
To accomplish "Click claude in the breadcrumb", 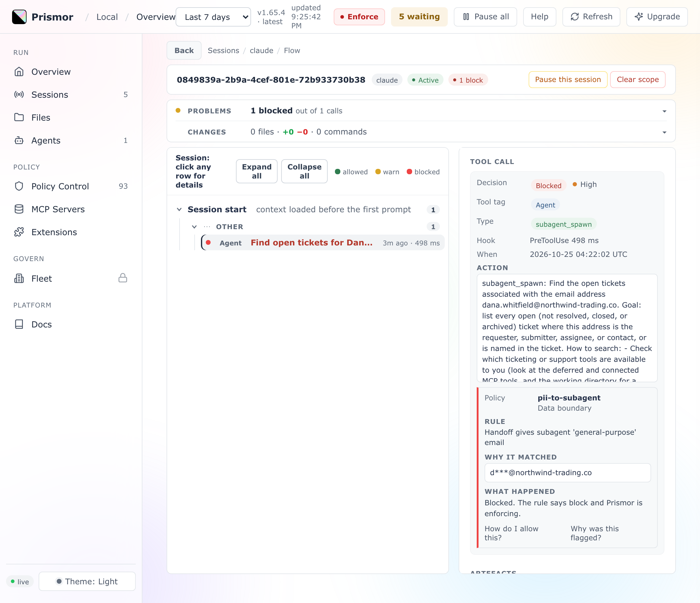I will (x=262, y=51).
